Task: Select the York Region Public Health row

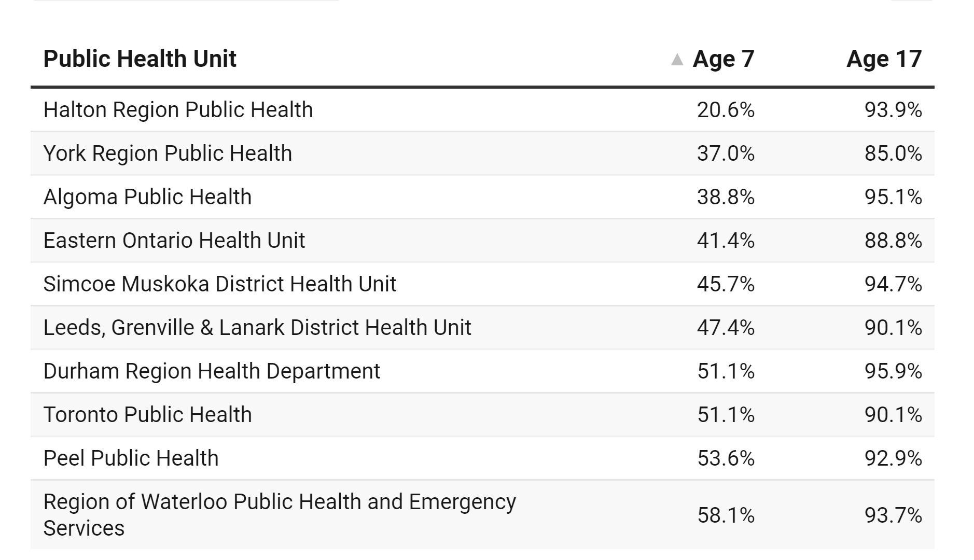Action: 168,153
